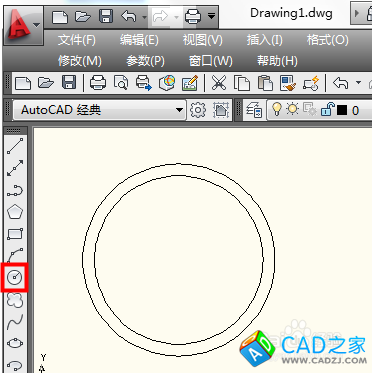Open the 修改(M) menu
Viewport: 372px width, 373px height.
coord(80,61)
